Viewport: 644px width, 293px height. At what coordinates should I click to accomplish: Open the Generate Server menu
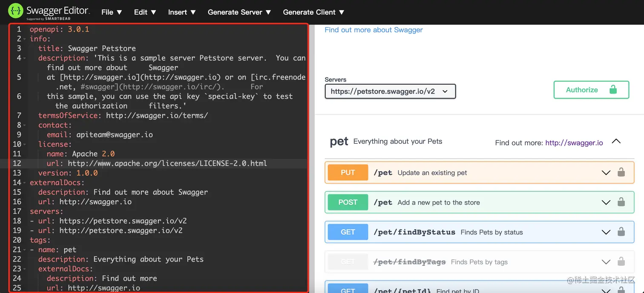(x=239, y=12)
